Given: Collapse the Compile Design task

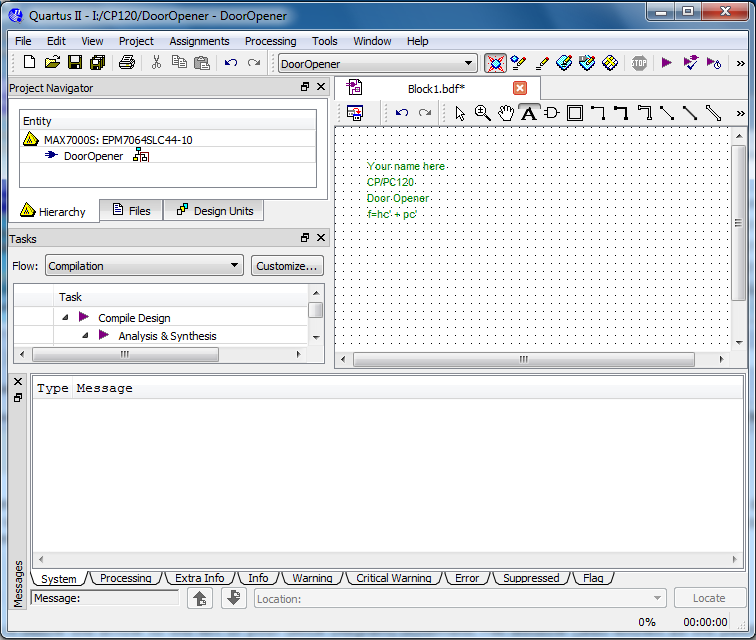Looking at the screenshot, I should point(65,317).
